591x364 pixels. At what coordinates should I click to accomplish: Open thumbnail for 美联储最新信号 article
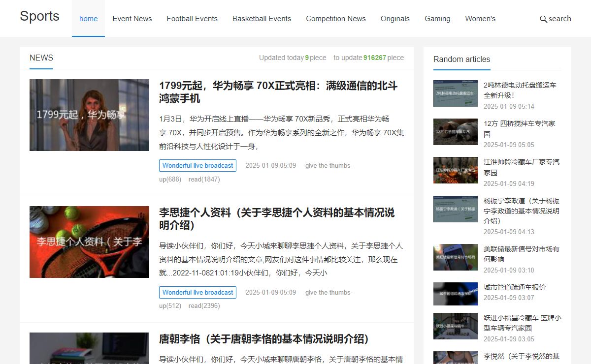coord(456,257)
